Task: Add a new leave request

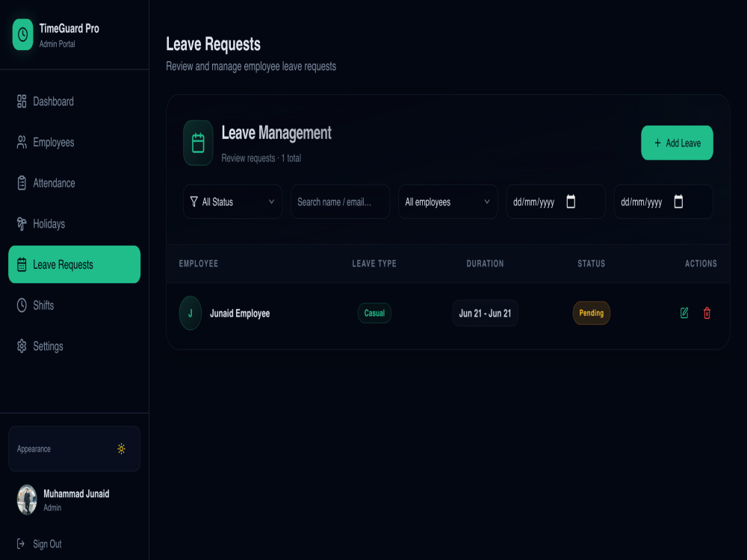Action: [677, 143]
